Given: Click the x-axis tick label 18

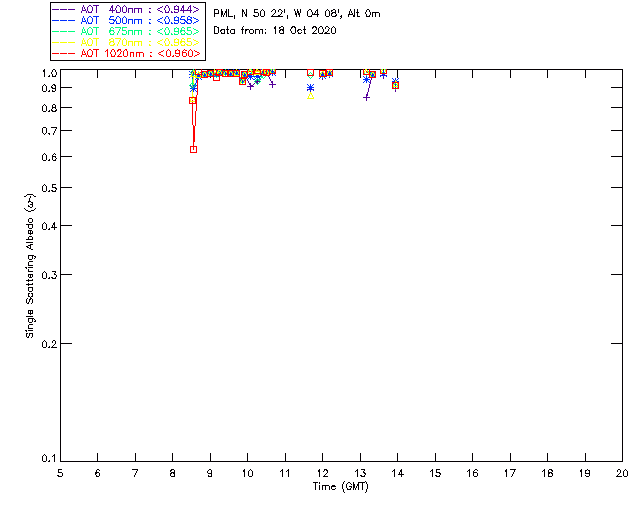Looking at the screenshot, I should 548,473.
